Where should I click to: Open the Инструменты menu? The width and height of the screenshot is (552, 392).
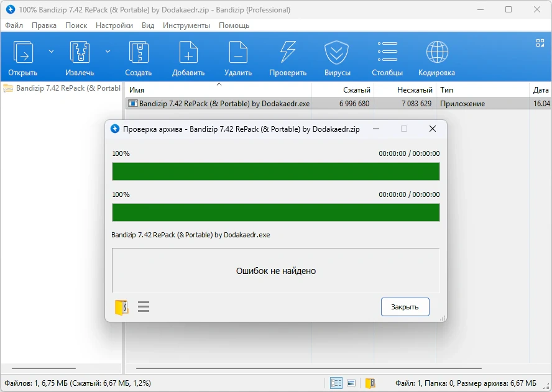click(x=186, y=25)
